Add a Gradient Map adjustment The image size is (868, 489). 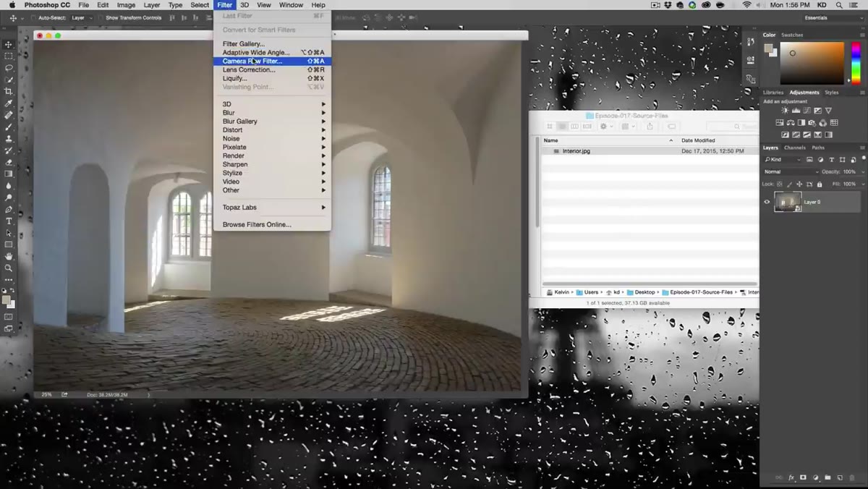point(828,135)
